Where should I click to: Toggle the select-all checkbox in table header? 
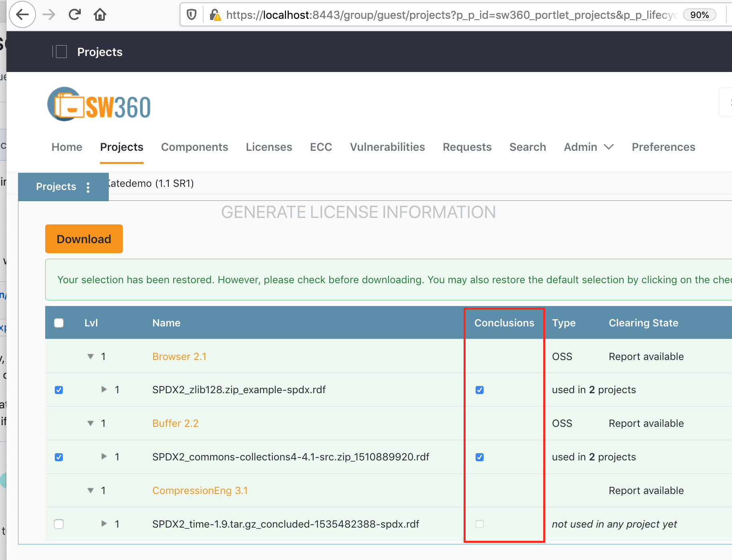pos(58,322)
